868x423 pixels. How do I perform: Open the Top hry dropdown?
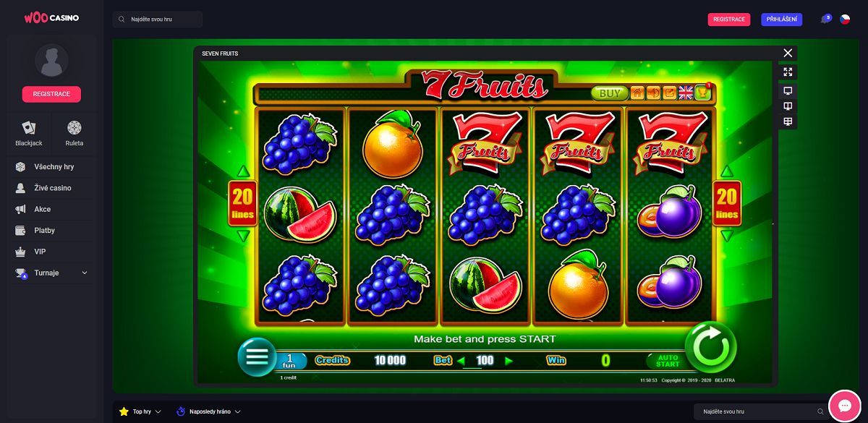pyautogui.click(x=140, y=411)
